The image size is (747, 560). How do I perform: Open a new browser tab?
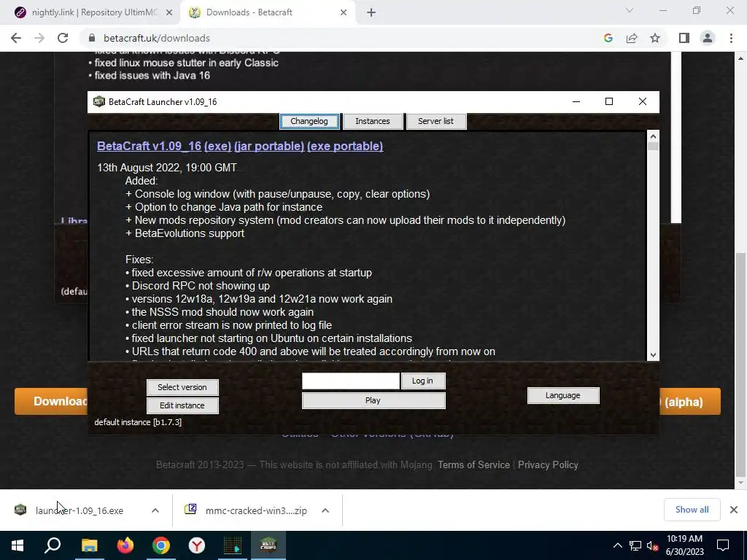coord(371,12)
